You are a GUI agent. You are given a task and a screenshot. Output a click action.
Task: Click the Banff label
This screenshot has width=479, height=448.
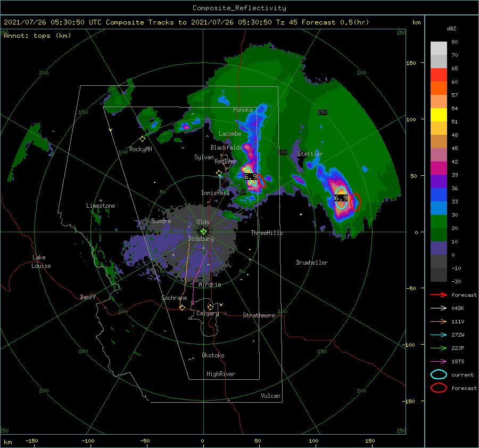[x=88, y=297]
